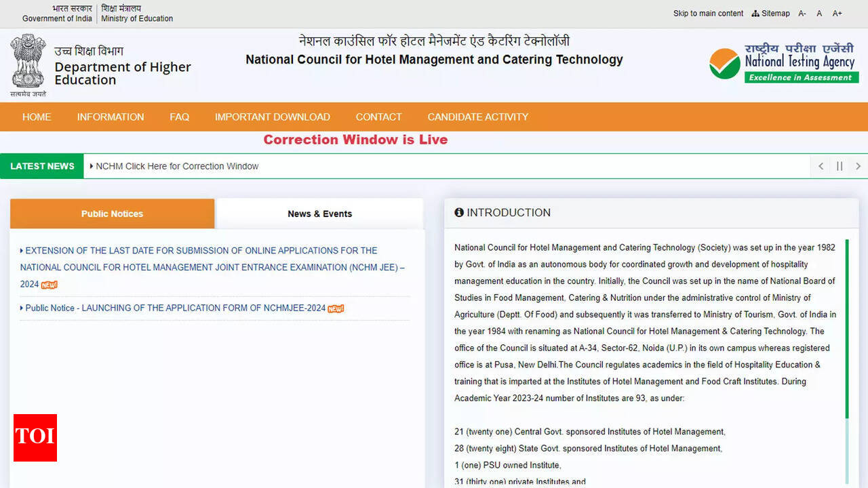
Task: Decrease font size with A- button
Action: point(802,14)
